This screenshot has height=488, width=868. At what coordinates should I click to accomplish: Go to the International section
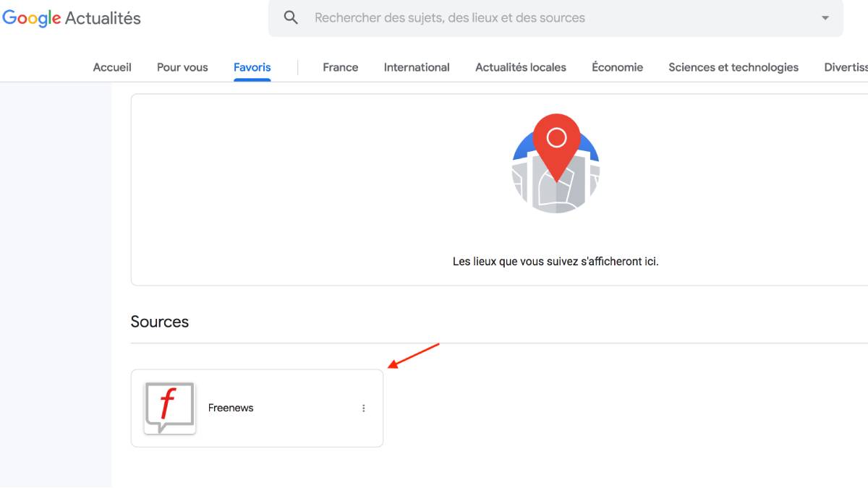(417, 67)
